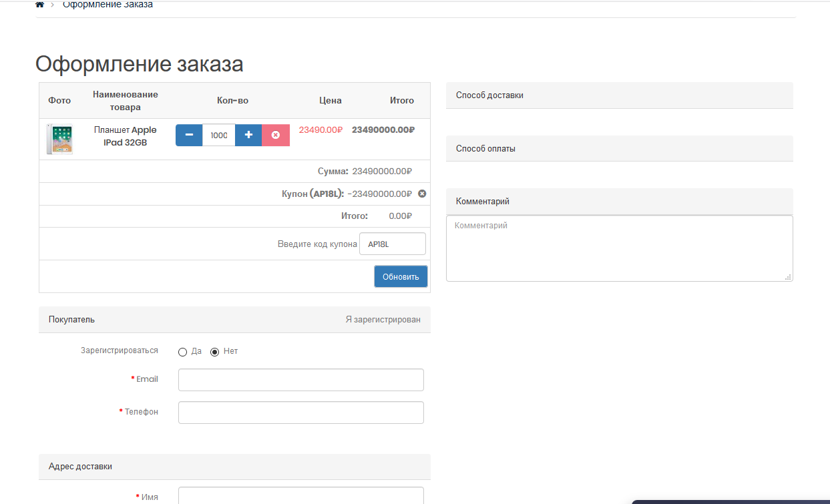Open 'Я зарегистрирован' login link

click(383, 320)
